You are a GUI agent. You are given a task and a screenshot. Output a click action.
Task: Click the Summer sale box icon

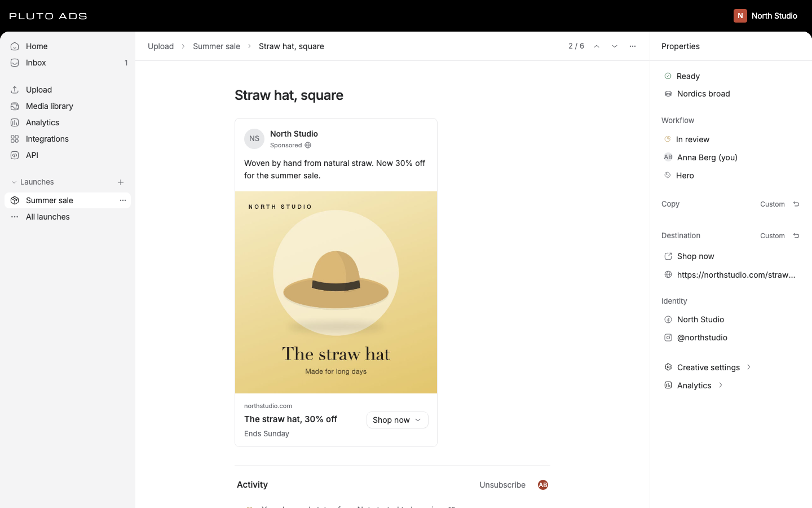[15, 200]
